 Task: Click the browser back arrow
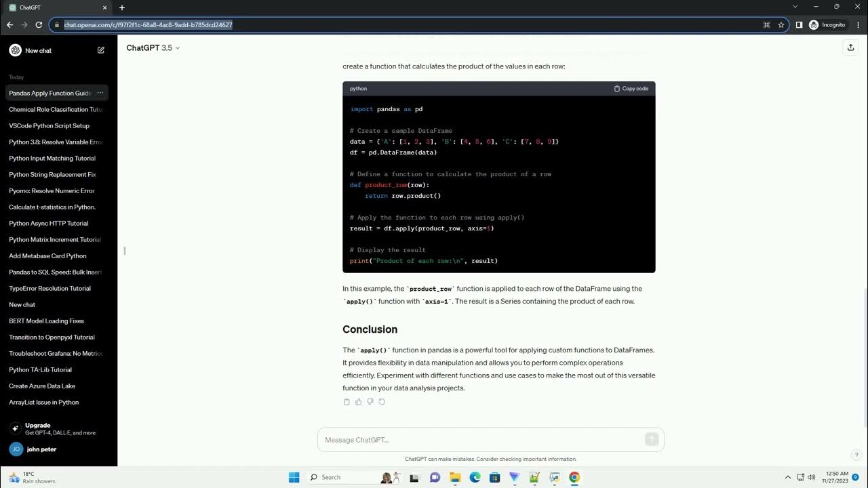click(9, 24)
